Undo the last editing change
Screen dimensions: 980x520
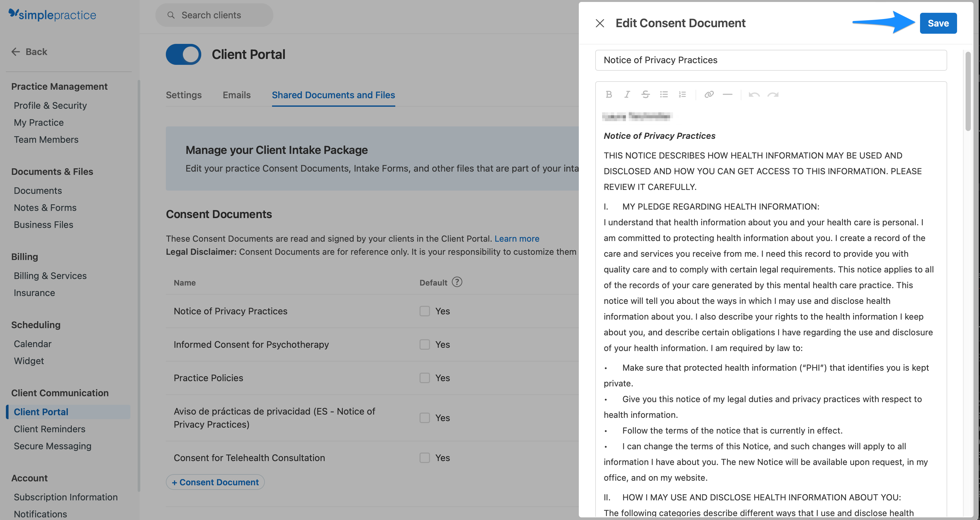click(x=754, y=95)
